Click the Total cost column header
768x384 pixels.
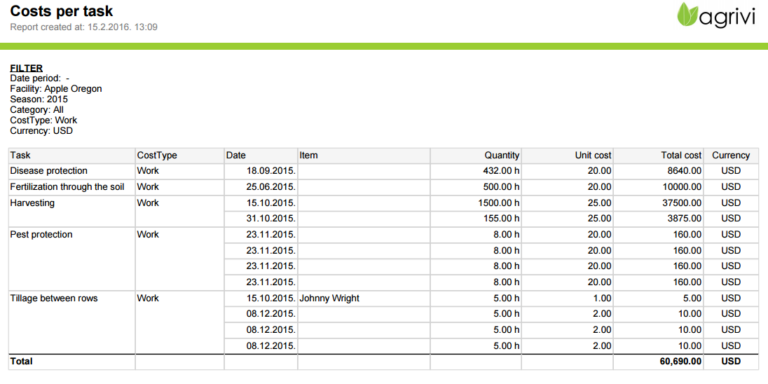658,155
